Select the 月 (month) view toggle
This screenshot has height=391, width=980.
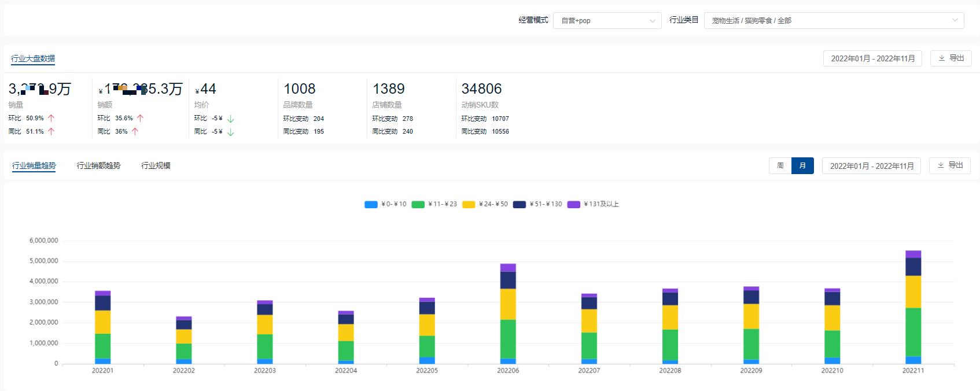[802, 166]
